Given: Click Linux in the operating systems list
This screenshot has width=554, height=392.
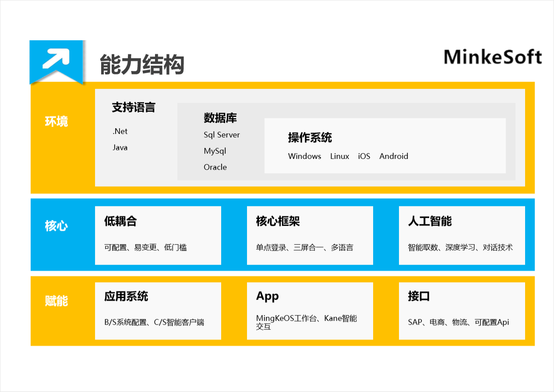Looking at the screenshot, I should click(x=340, y=156).
